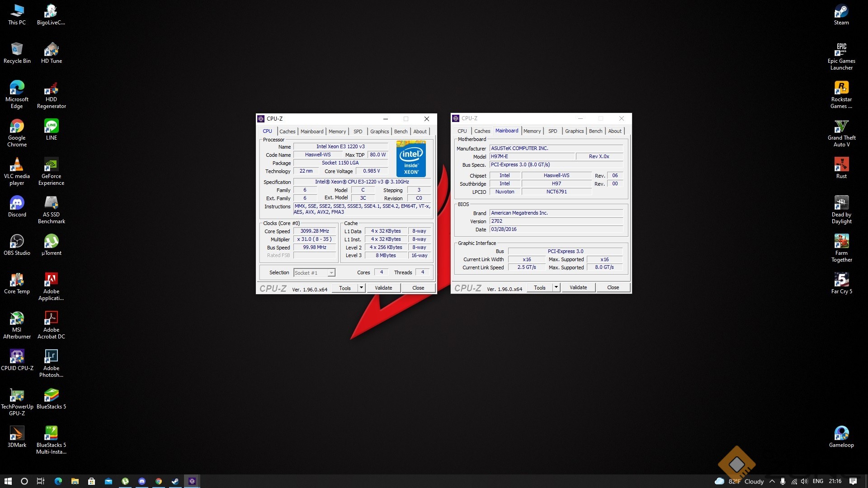This screenshot has width=868, height=488.
Task: Switch to Memory tab in left CPU-Z
Action: point(337,131)
